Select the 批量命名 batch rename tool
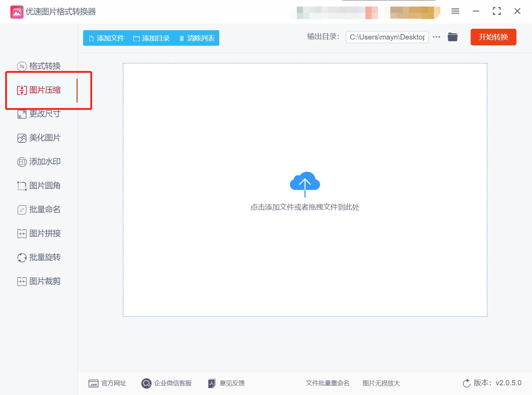The height and width of the screenshot is (395, 532). point(44,209)
